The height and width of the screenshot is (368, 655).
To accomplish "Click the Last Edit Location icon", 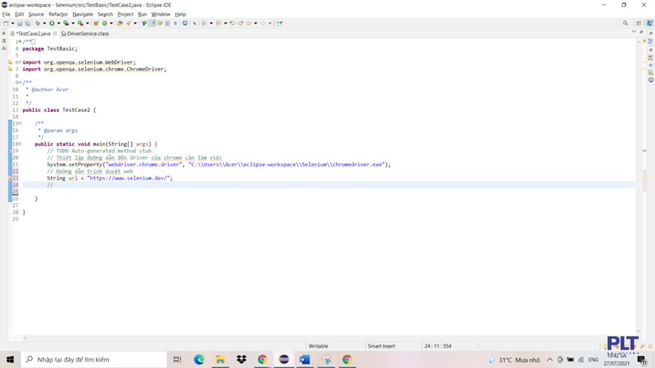I will (232, 23).
